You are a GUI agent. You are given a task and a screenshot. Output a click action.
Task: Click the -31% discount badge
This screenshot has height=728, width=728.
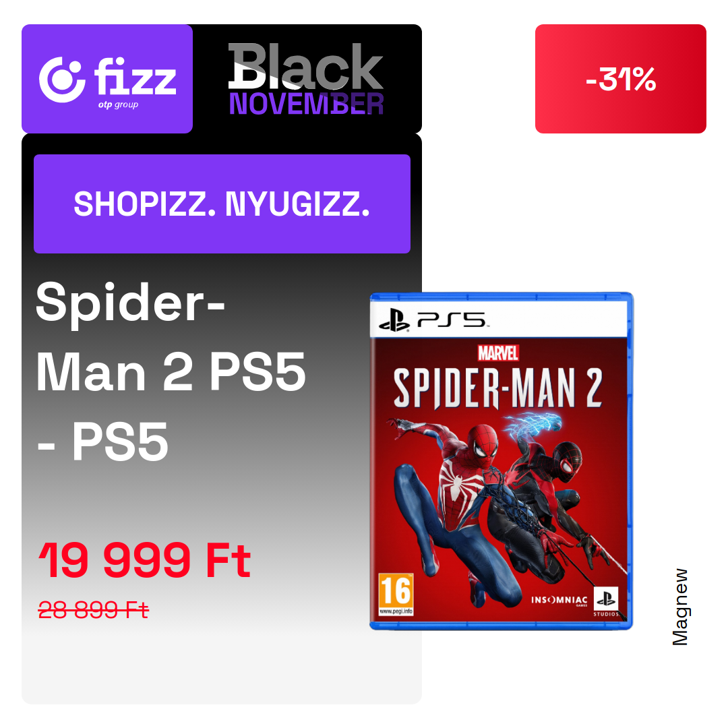click(x=620, y=79)
